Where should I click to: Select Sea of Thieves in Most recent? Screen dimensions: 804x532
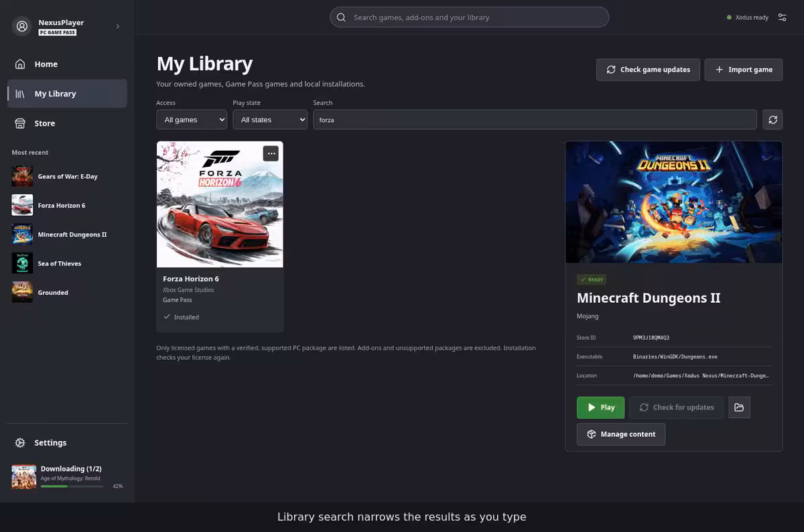(x=67, y=263)
